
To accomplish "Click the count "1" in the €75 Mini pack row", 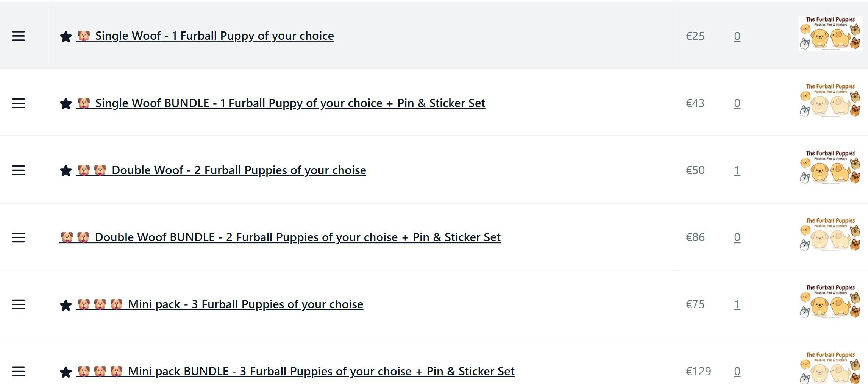I will pyautogui.click(x=737, y=304).
